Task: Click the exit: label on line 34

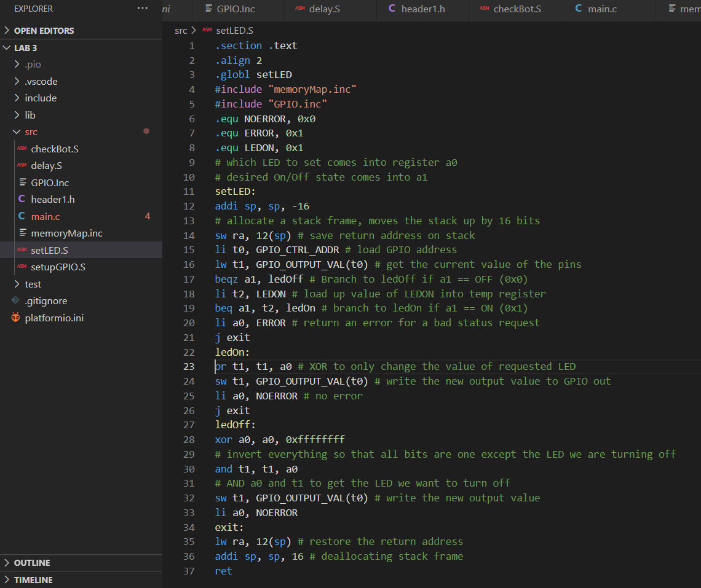Action: 229,528
